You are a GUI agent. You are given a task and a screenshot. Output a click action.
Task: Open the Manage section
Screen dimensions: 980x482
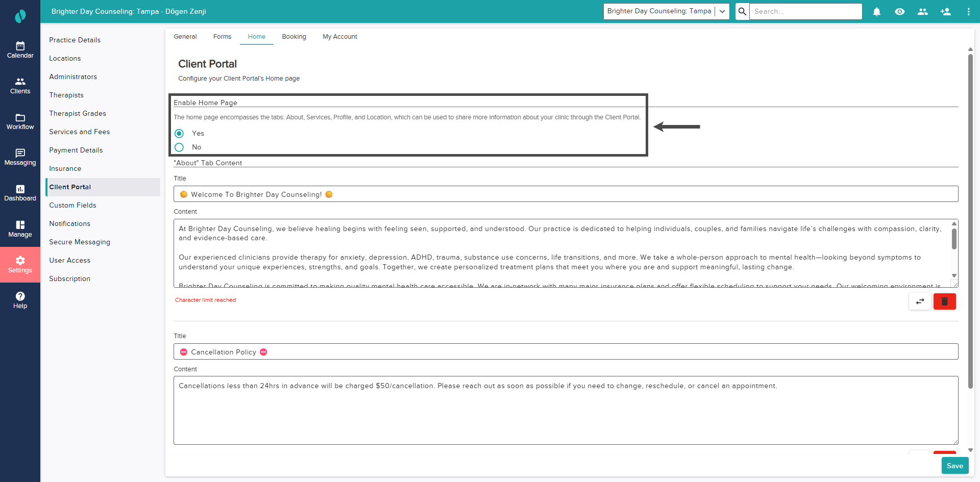pos(20,229)
